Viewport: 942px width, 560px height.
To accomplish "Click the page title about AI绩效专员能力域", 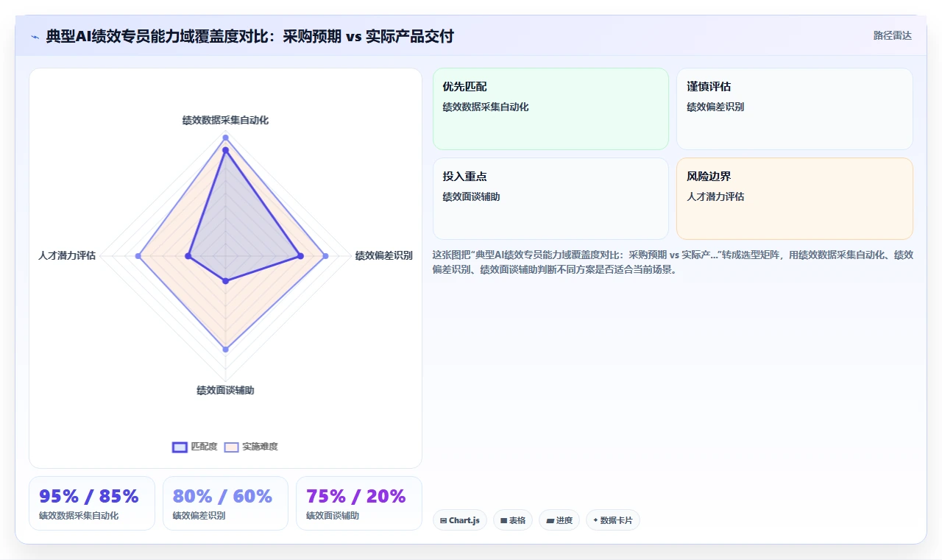I will point(249,36).
